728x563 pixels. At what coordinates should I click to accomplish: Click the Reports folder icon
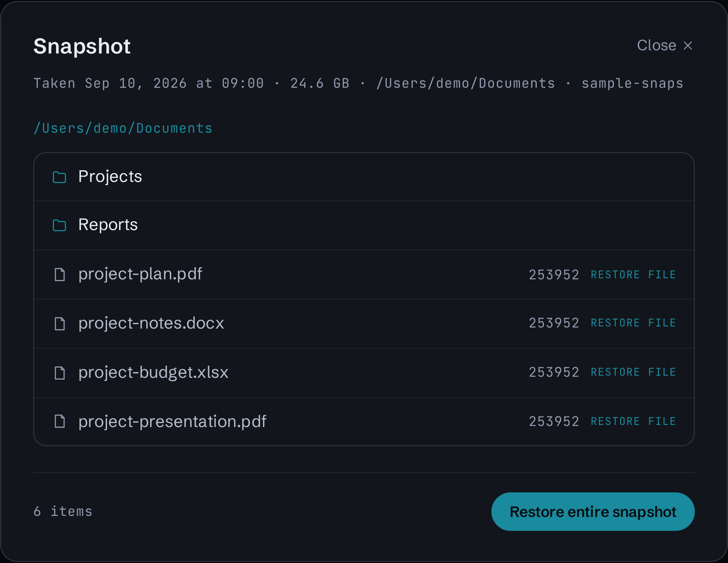[x=59, y=225]
